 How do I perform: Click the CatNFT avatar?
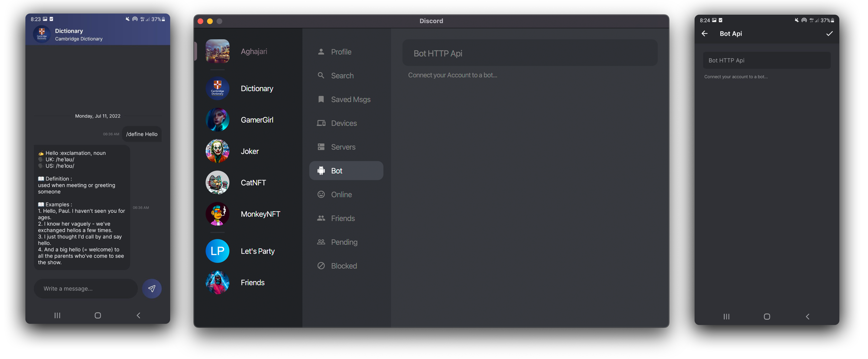(x=217, y=182)
